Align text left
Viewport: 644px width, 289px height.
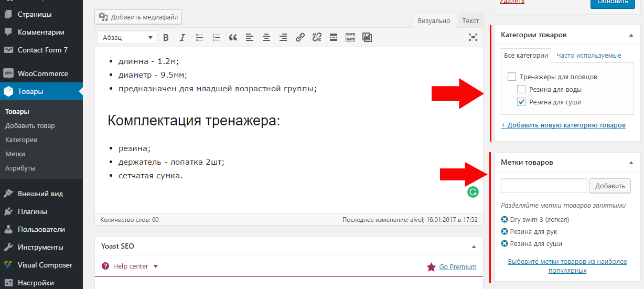(x=250, y=37)
